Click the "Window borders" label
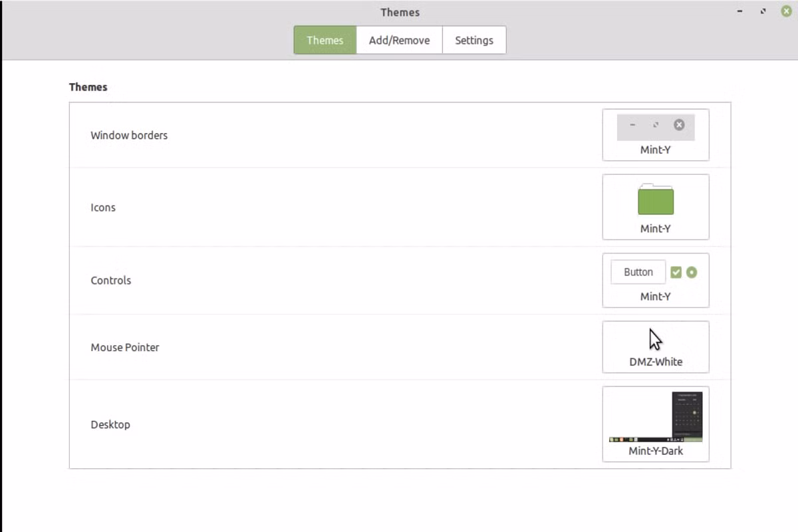 129,135
